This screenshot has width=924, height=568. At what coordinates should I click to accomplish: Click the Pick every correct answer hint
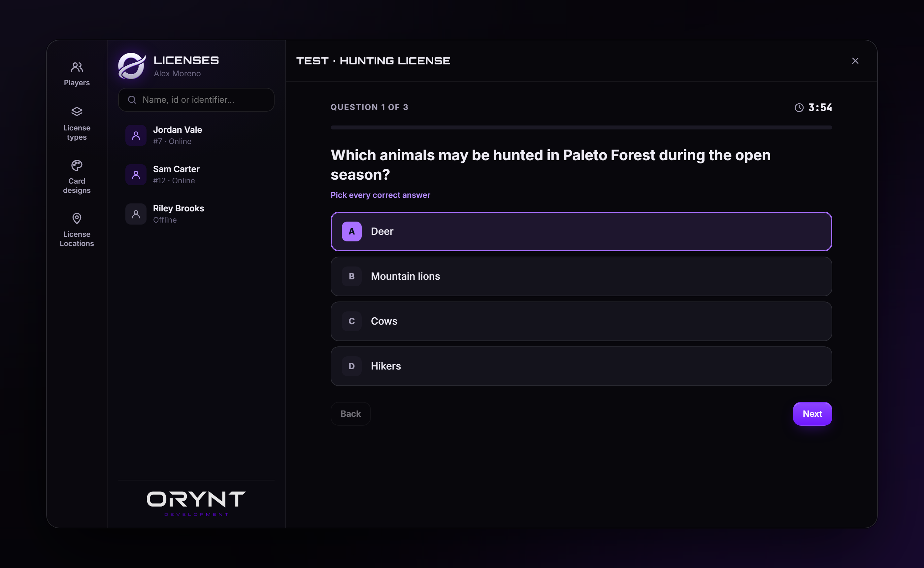click(380, 195)
